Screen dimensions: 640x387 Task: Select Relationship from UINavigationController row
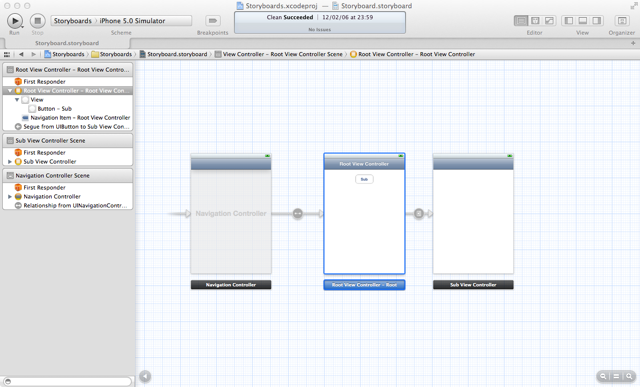click(68, 206)
